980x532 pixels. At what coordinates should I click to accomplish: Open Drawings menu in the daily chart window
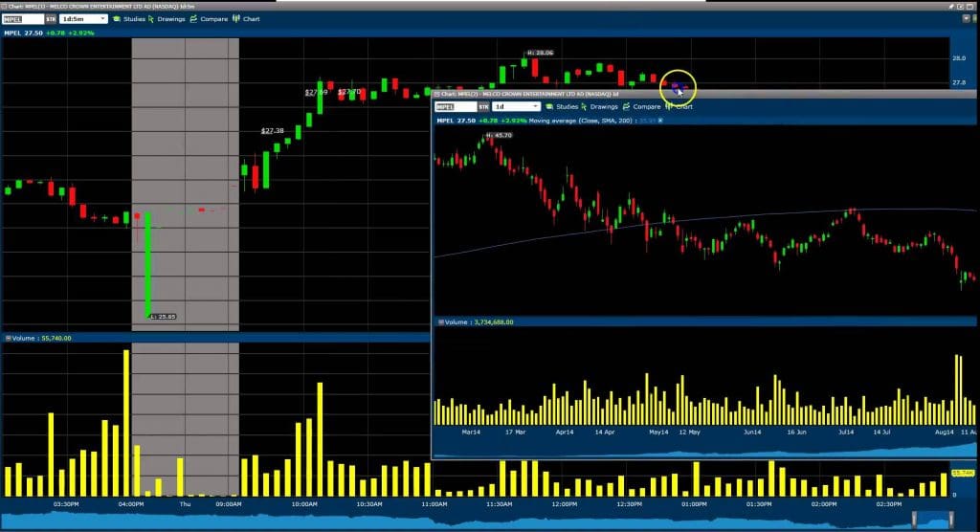[599, 106]
